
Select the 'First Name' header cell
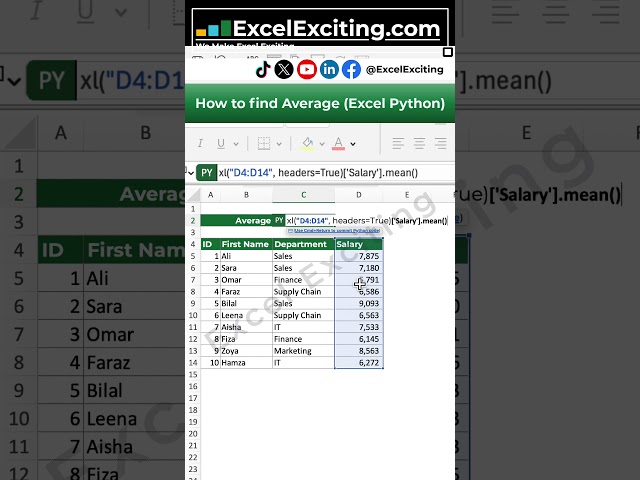pyautogui.click(x=247, y=244)
